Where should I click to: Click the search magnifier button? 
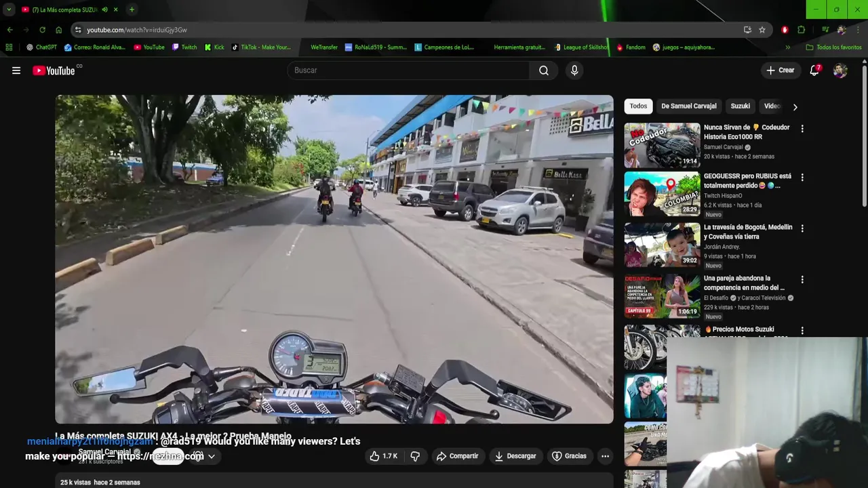click(x=544, y=70)
